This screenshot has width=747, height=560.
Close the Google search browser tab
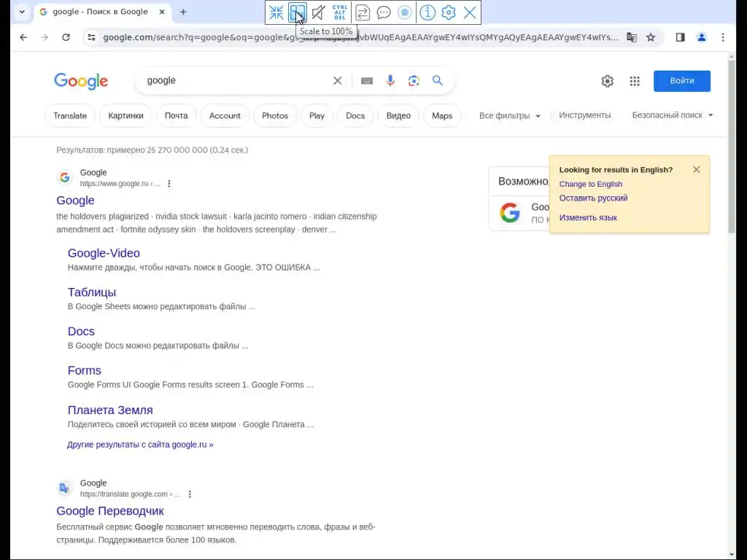click(x=162, y=12)
